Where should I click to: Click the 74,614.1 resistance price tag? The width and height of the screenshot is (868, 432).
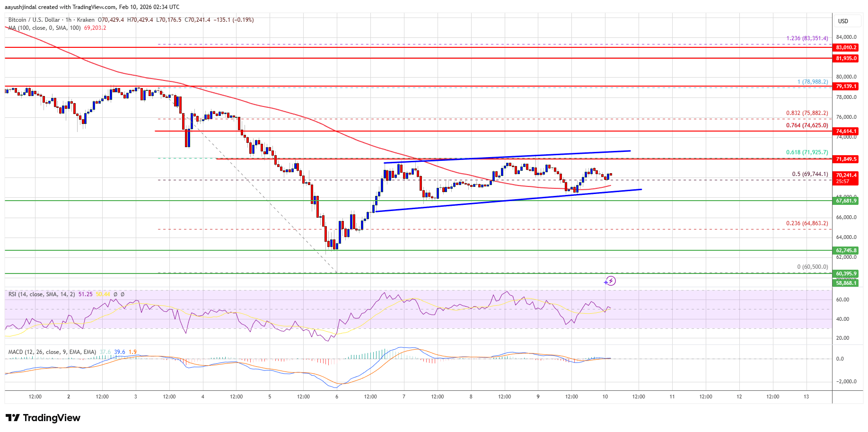tap(846, 131)
